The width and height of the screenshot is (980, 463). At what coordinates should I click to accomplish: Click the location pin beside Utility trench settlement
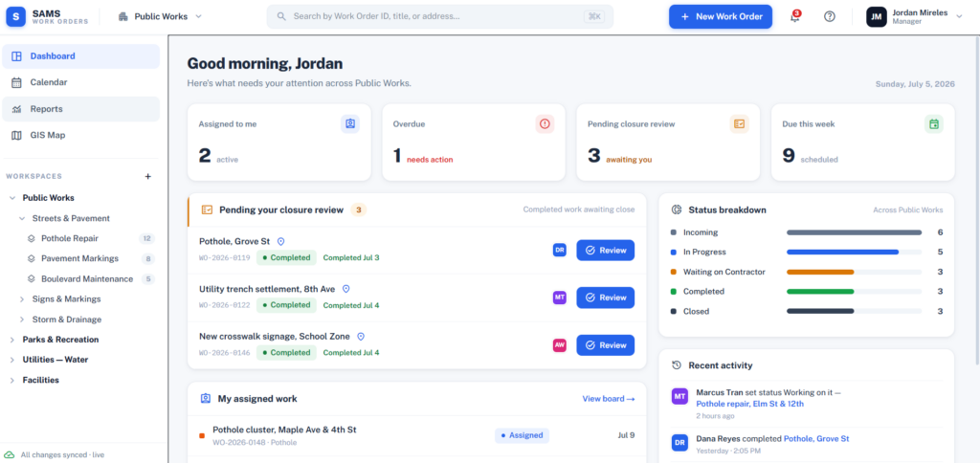tap(345, 289)
